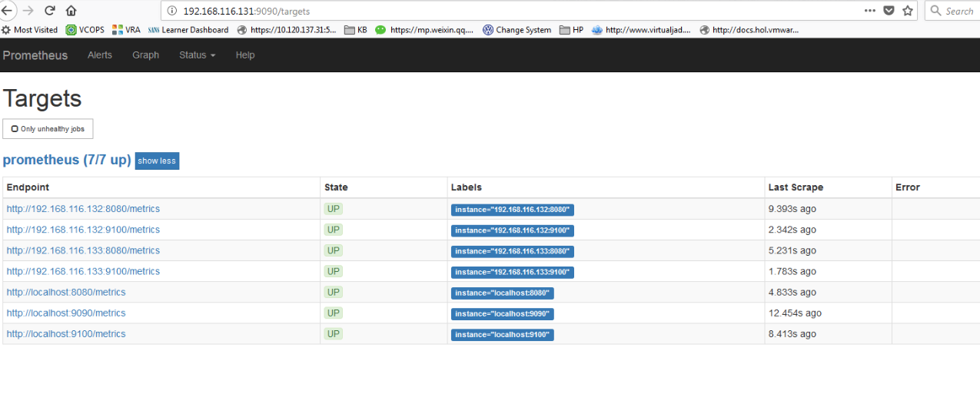The height and width of the screenshot is (404, 980).
Task: Open site information icon in address bar
Action: (171, 12)
